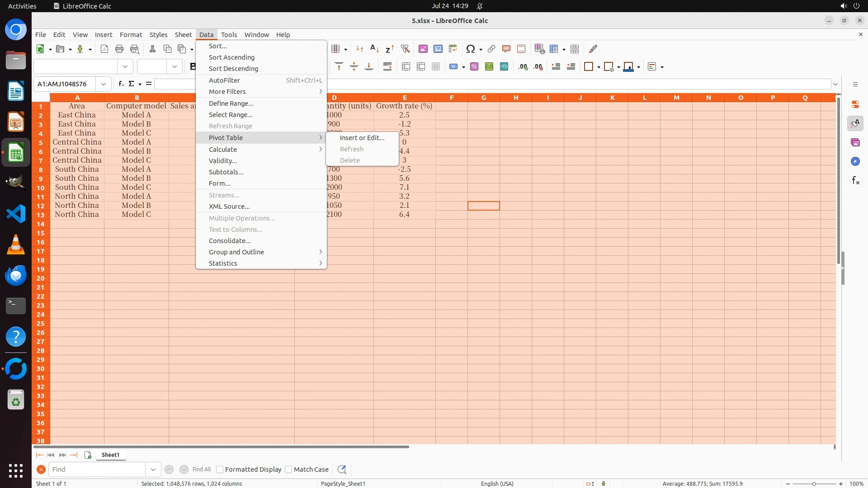Click the Insert Comment toolbar icon
The image size is (868, 488).
pos(506,49)
